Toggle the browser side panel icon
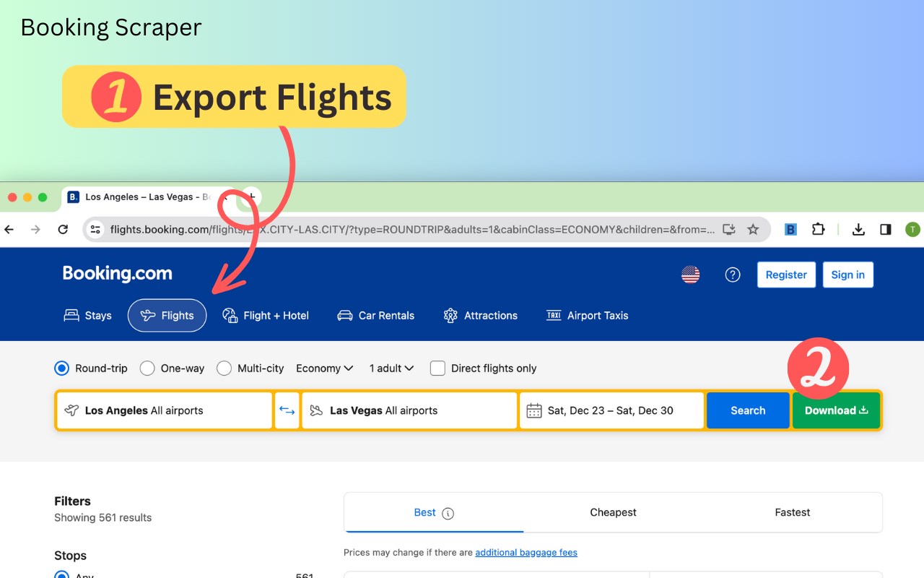Screen dimensions: 924x578 click(886, 230)
